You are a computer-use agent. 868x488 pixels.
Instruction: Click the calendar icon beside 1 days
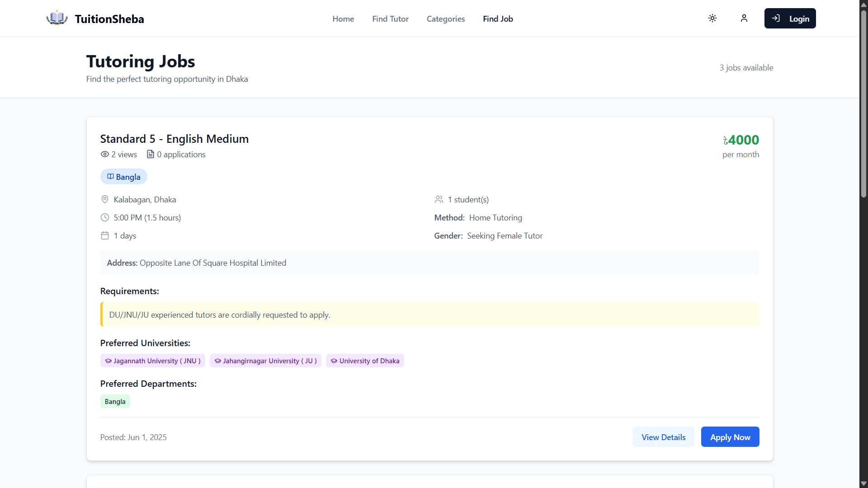(105, 236)
